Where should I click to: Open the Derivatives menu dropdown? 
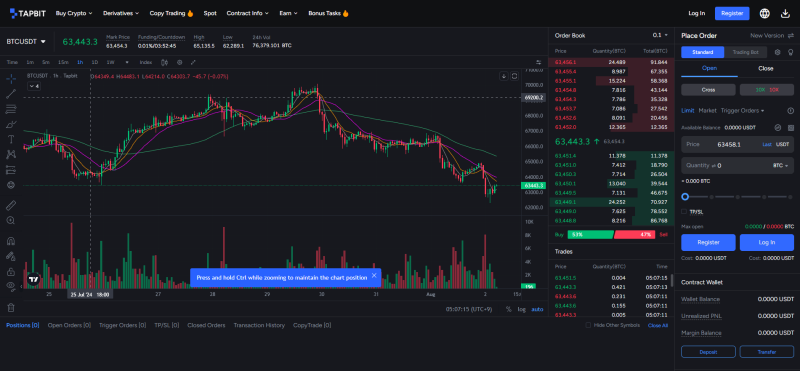pos(121,13)
